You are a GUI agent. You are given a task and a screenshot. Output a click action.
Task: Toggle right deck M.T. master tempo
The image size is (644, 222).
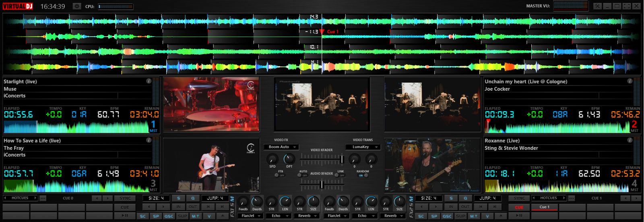[x=474, y=216]
